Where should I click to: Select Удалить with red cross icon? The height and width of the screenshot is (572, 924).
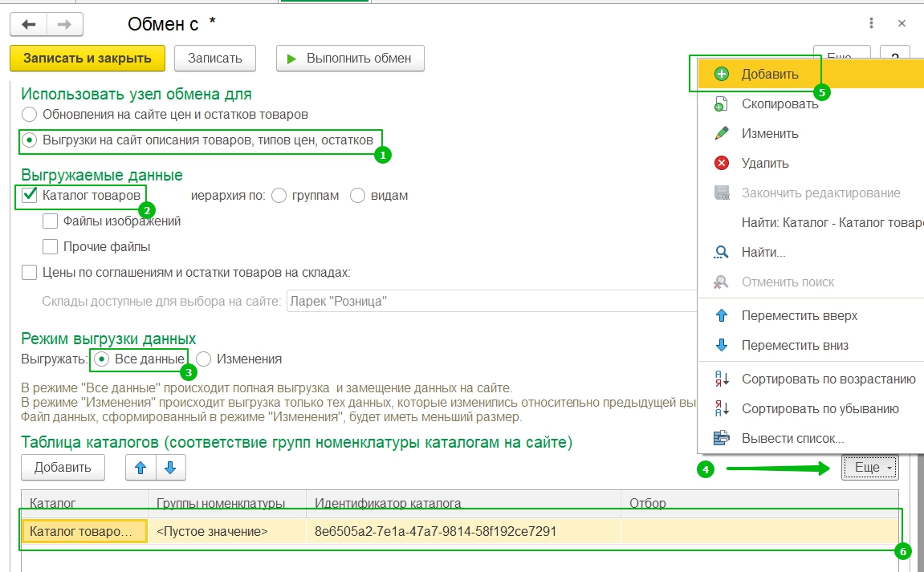pos(765,164)
